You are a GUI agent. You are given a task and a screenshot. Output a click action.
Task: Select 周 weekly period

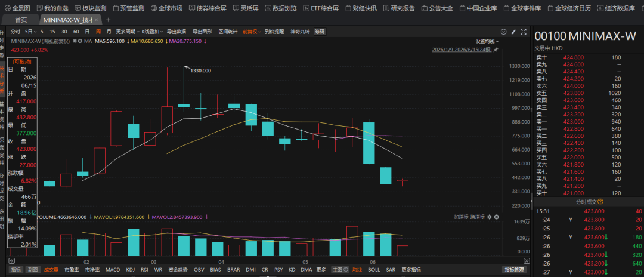pos(98,32)
